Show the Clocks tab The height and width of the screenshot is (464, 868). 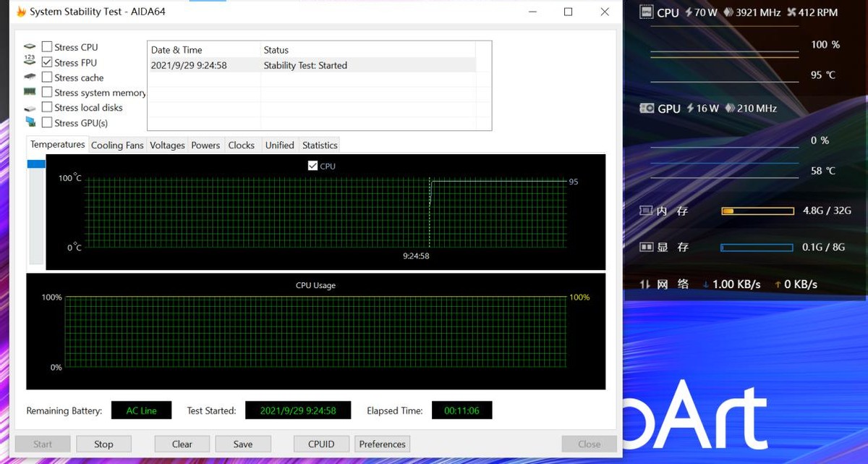(242, 145)
